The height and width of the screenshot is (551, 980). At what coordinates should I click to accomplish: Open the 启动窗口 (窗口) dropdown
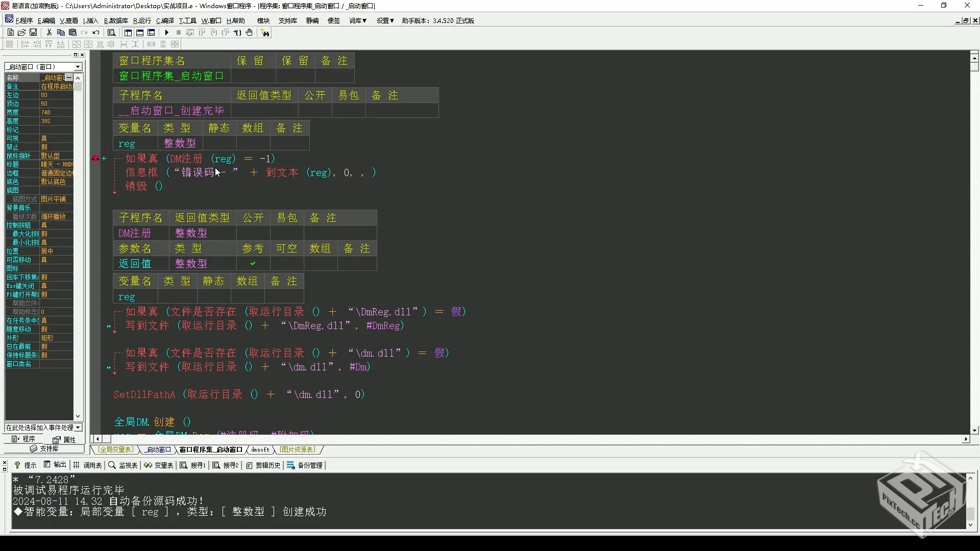coord(78,66)
